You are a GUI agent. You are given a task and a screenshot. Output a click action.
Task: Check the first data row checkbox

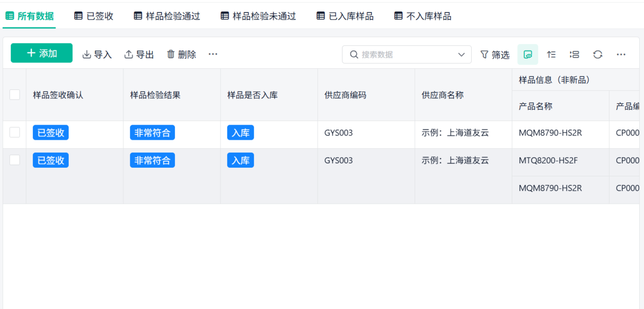[x=14, y=132]
